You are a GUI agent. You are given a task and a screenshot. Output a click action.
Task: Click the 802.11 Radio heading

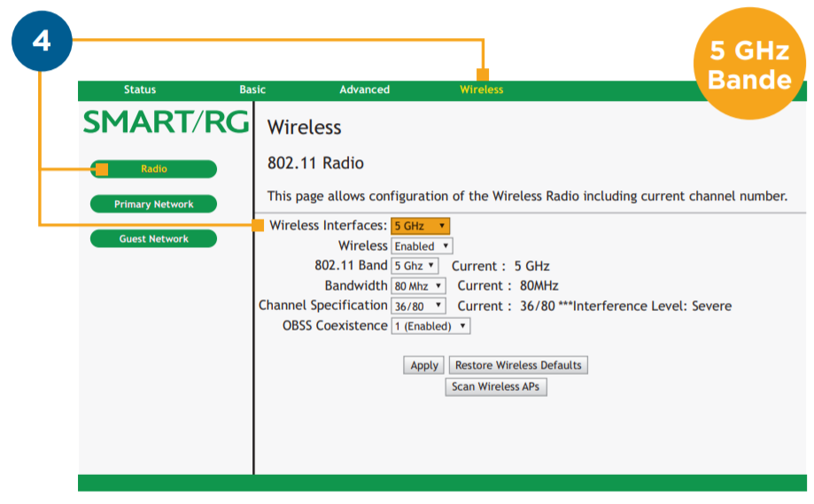[x=315, y=164]
